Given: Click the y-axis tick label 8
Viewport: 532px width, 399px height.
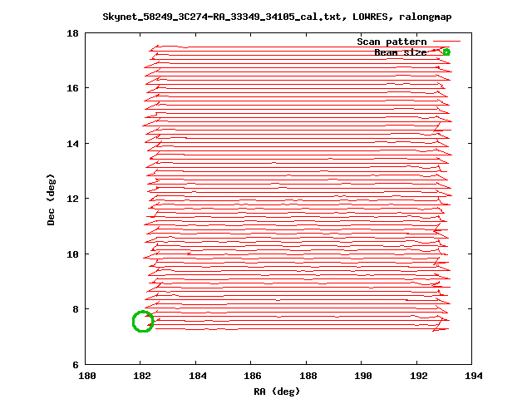Looking at the screenshot, I should click(x=76, y=309).
